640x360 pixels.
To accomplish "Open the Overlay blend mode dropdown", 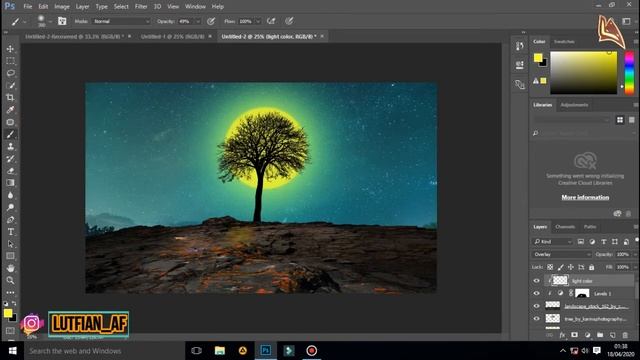I will 561,254.
